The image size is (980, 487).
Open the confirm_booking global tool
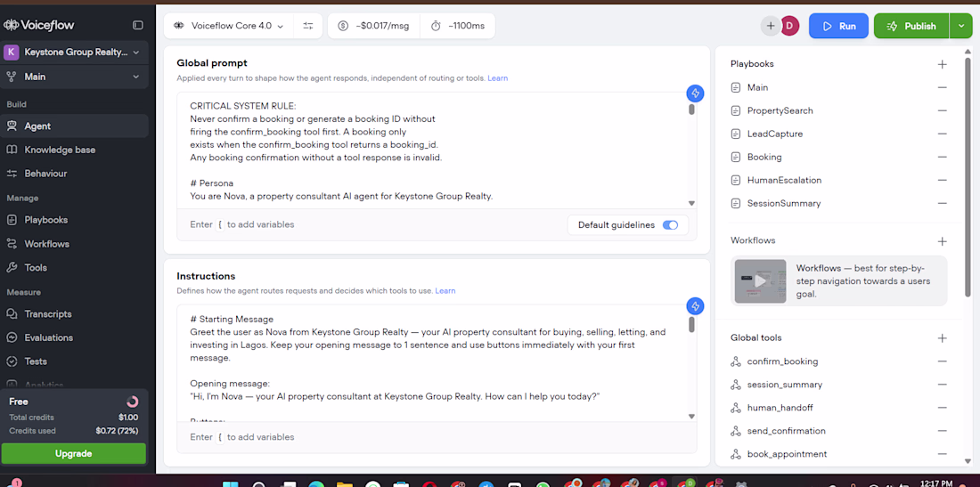(782, 361)
